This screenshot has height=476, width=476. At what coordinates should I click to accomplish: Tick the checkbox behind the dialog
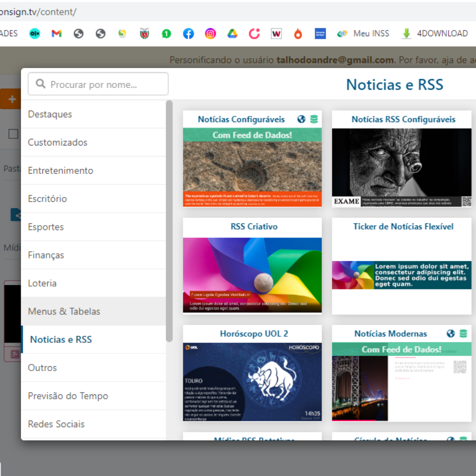pos(13,134)
